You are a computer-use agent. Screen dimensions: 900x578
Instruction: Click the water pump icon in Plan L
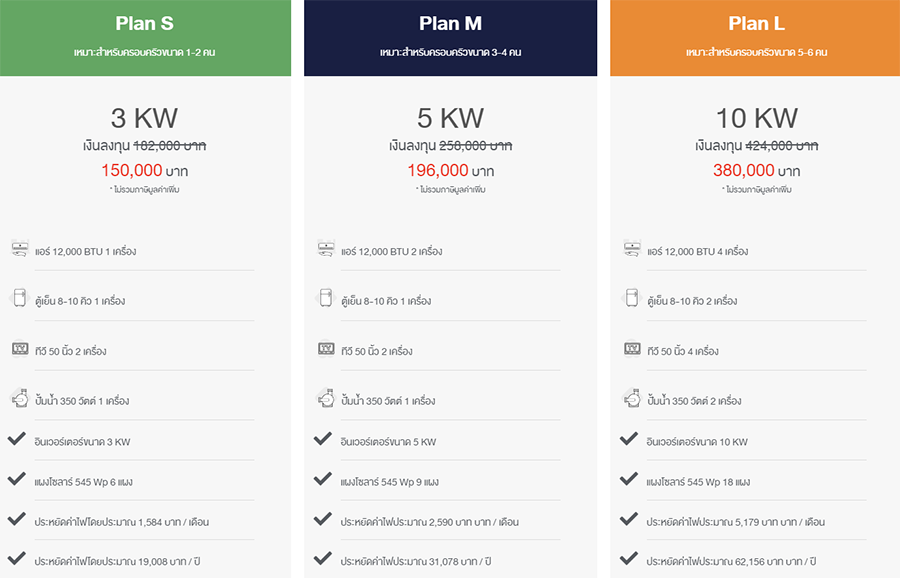point(632,399)
